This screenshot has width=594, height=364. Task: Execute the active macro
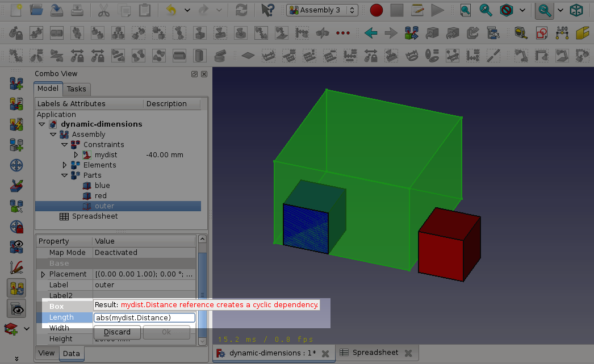438,10
